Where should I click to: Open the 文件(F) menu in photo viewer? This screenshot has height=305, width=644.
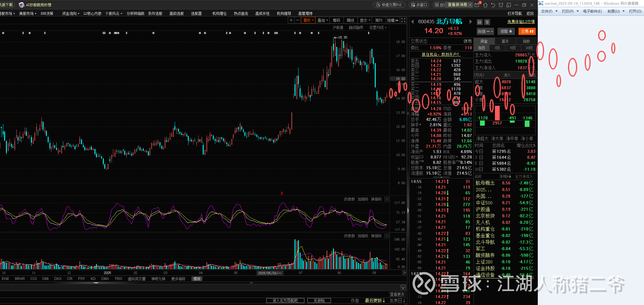(x=549, y=11)
